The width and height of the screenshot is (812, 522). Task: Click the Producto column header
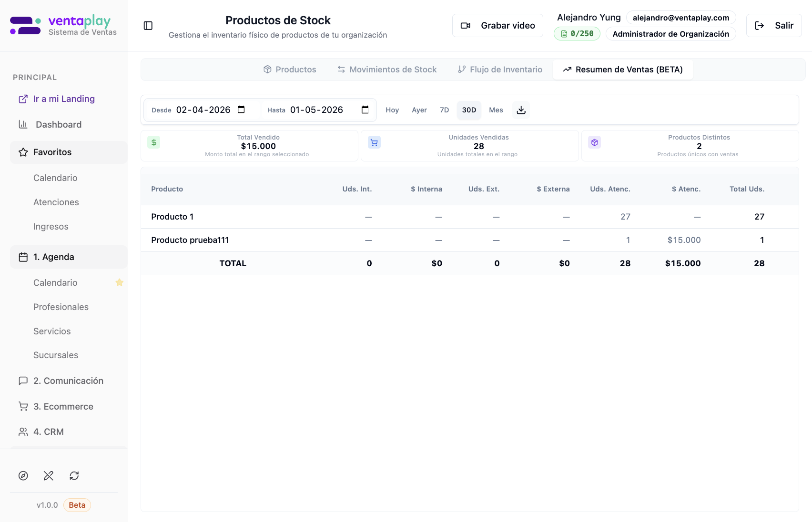167,189
